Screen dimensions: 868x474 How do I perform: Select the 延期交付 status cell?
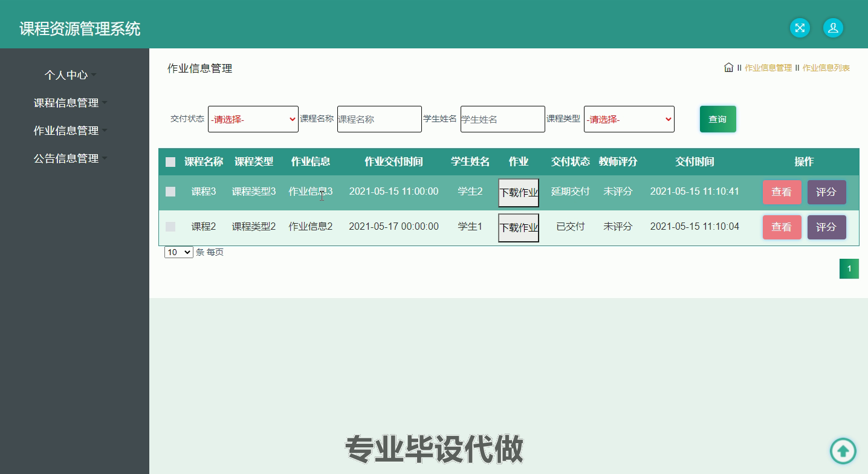point(571,191)
